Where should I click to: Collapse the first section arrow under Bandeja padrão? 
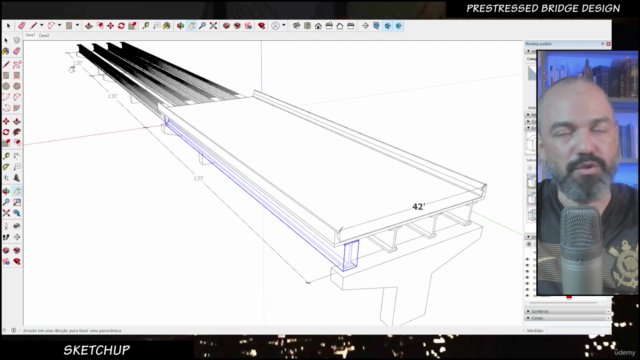coord(529,51)
